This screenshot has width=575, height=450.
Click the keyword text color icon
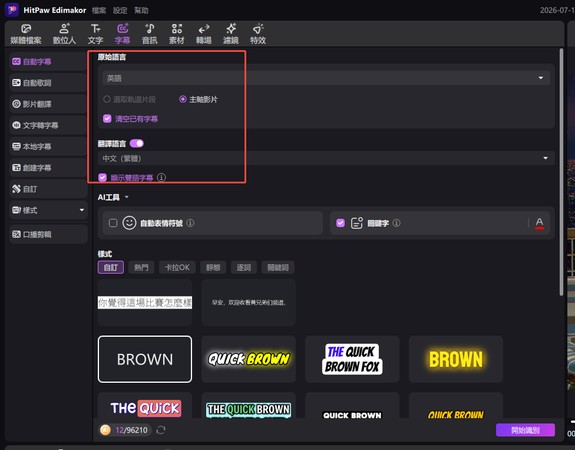(x=539, y=223)
